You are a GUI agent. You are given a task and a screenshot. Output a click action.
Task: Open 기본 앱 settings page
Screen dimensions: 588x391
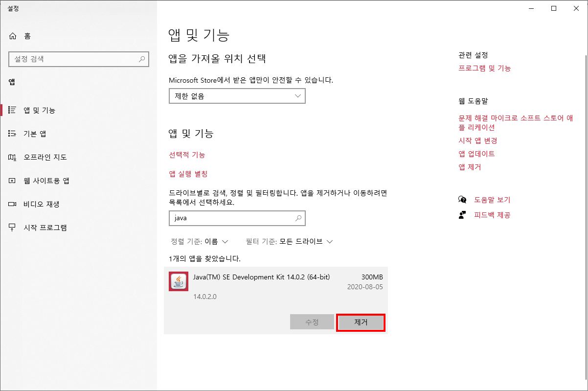(78, 134)
